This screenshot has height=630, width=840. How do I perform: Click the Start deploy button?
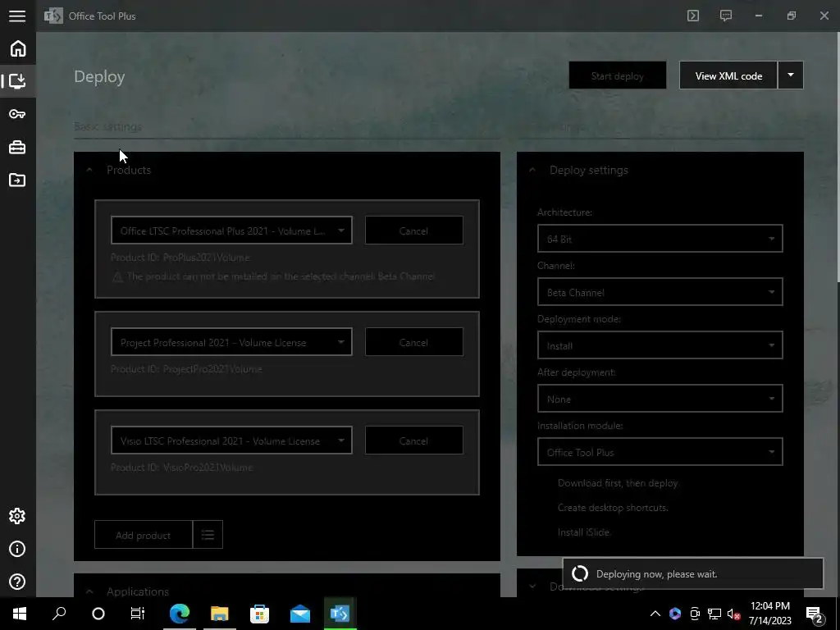coord(618,75)
